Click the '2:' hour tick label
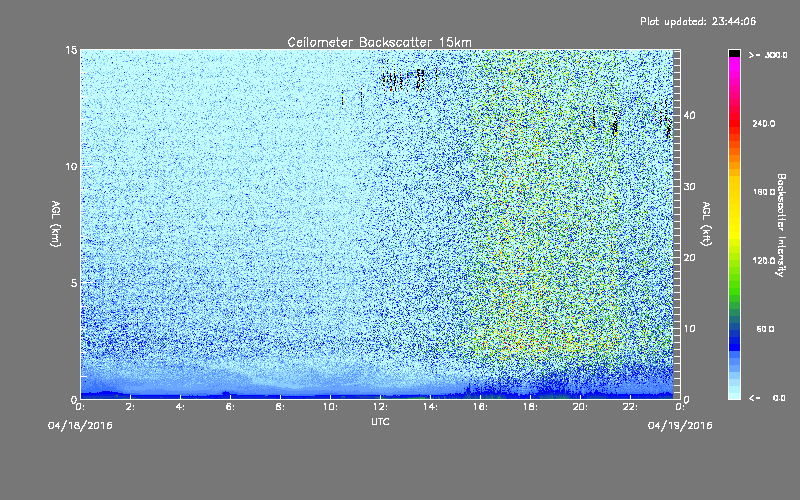The image size is (800, 500). (131, 407)
